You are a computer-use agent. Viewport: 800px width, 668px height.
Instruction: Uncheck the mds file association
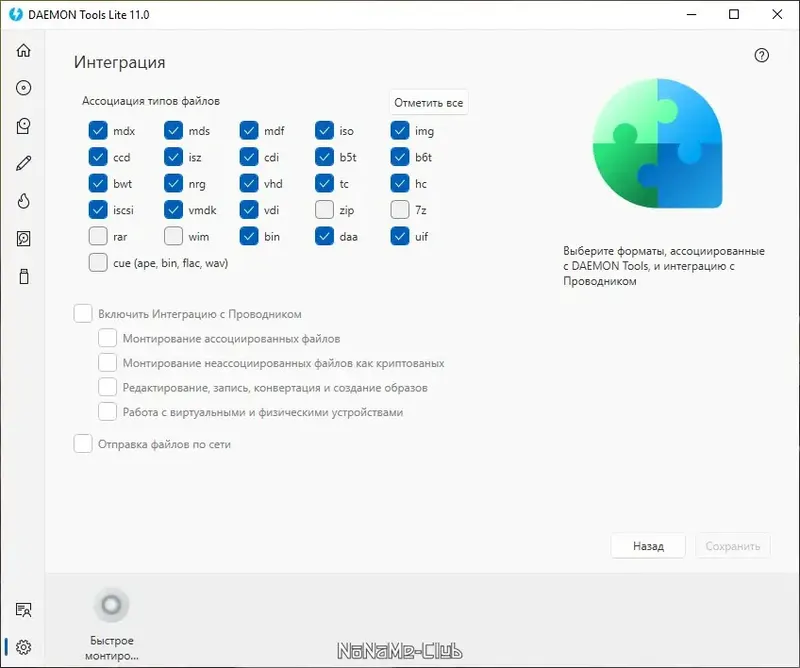(173, 131)
